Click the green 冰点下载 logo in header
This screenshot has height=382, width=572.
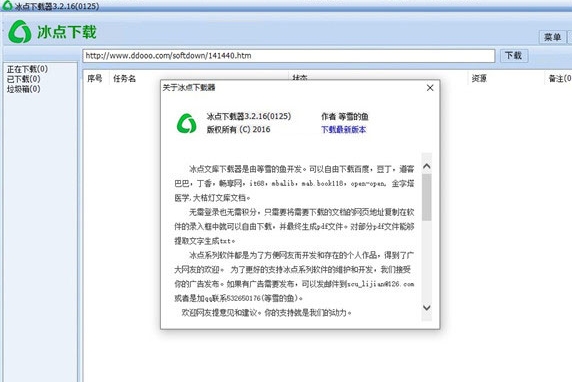click(53, 32)
